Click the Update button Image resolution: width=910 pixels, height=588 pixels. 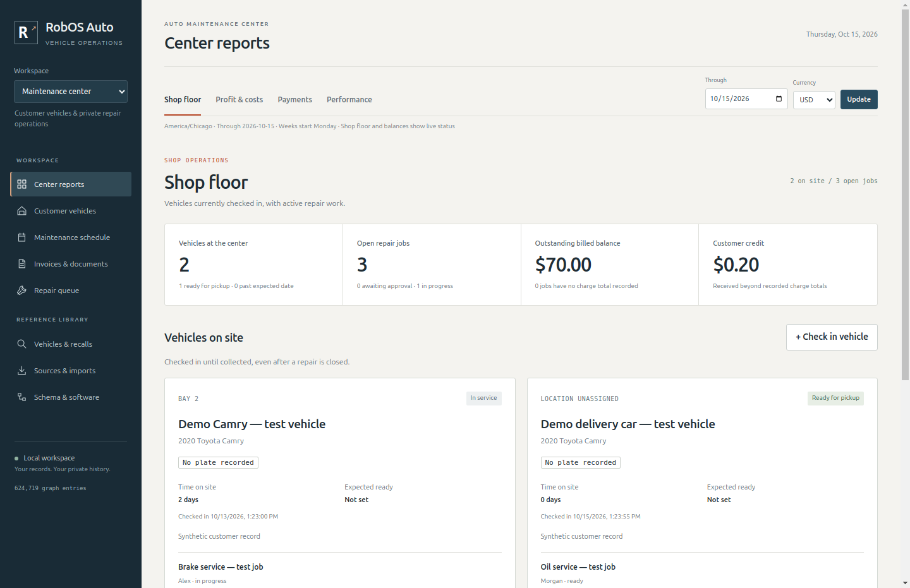coord(859,99)
